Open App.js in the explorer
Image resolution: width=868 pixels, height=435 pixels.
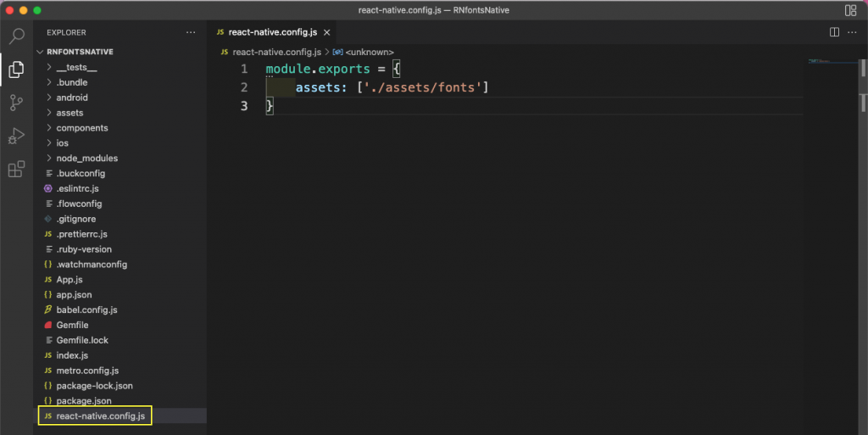click(120, 280)
